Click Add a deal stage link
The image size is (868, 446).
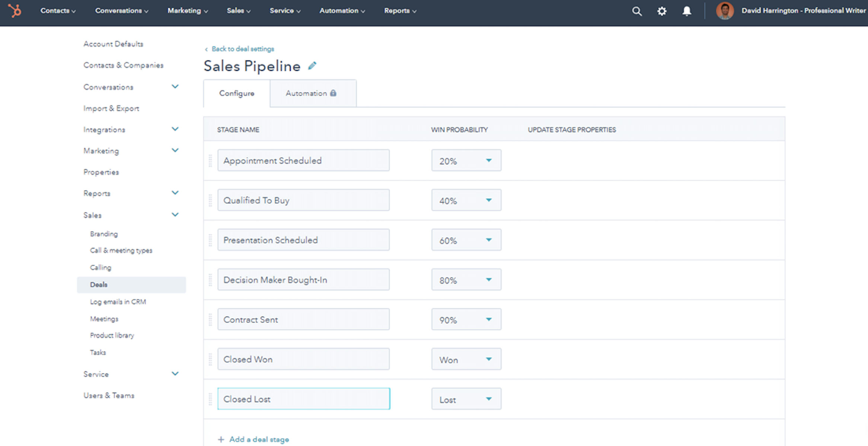[x=259, y=439]
